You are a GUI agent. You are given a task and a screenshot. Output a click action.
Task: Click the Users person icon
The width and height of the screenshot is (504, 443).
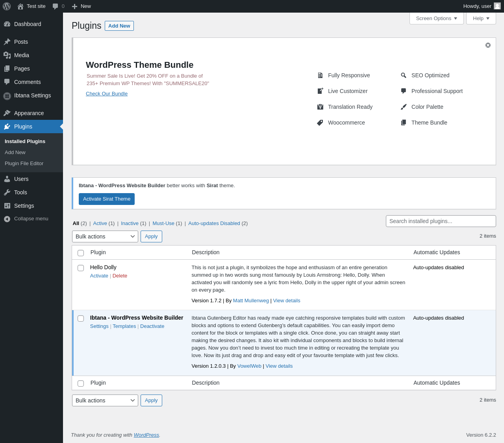coord(7,179)
